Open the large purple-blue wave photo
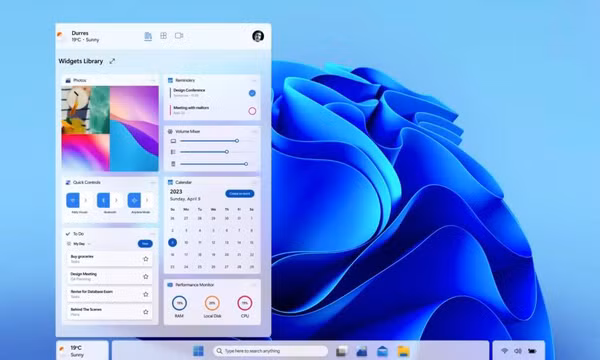 click(134, 129)
